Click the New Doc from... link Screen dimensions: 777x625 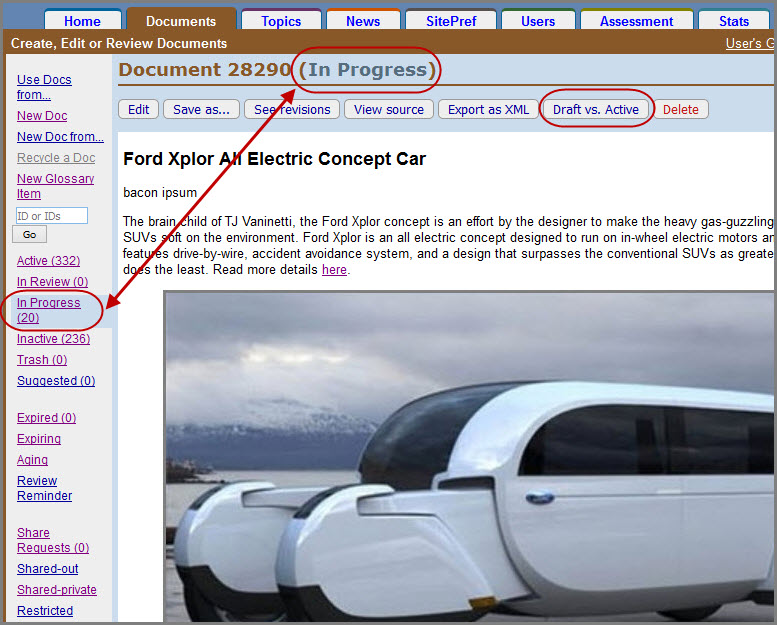pyautogui.click(x=60, y=136)
